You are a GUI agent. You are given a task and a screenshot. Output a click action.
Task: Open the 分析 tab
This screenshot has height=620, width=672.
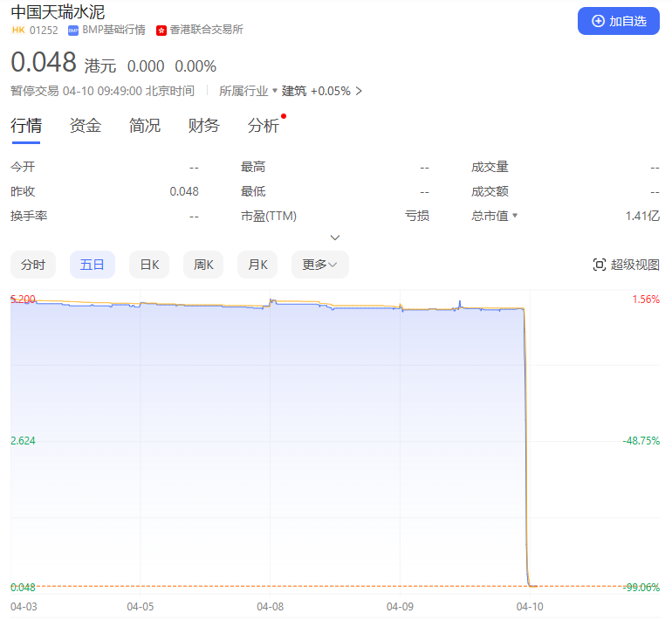pos(264,126)
